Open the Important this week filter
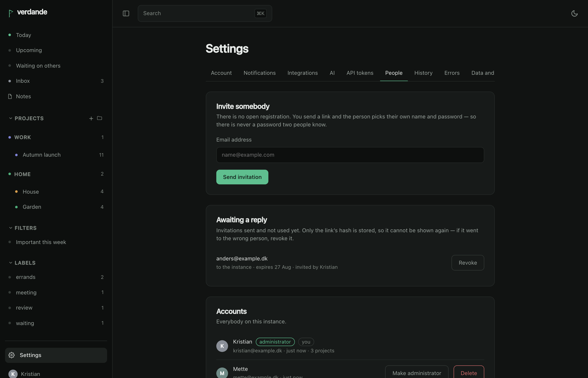 click(56, 242)
